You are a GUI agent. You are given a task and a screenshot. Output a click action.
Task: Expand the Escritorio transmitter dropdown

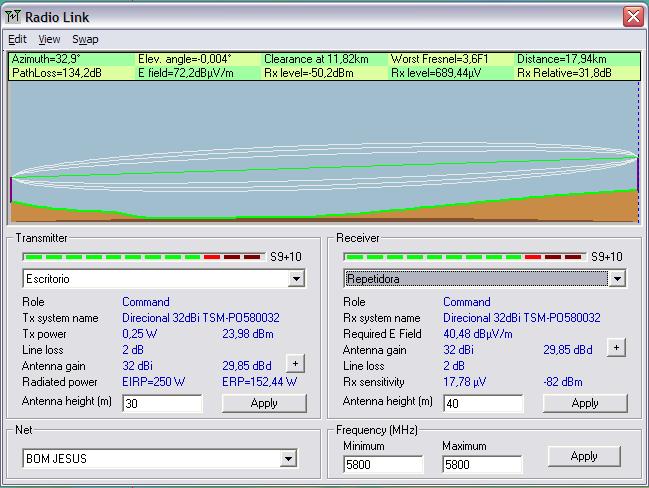point(296,279)
